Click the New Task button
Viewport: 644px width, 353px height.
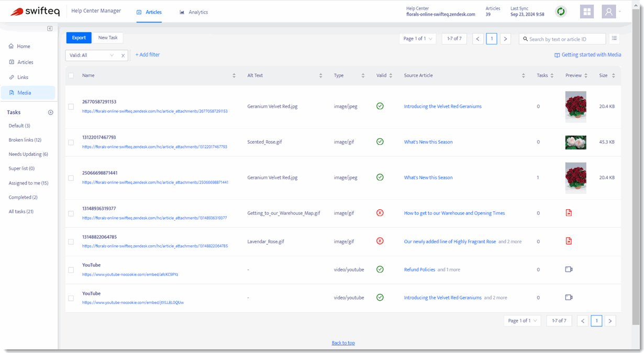(x=108, y=38)
